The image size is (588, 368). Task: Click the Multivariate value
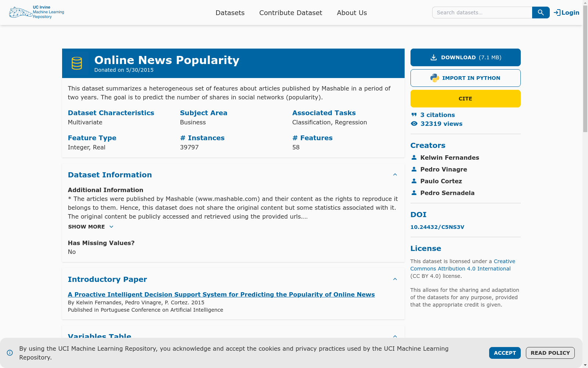coord(85,122)
